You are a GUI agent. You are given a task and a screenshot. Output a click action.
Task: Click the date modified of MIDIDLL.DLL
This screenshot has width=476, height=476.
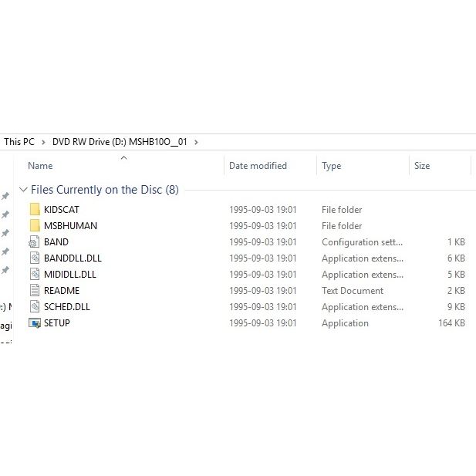click(262, 274)
